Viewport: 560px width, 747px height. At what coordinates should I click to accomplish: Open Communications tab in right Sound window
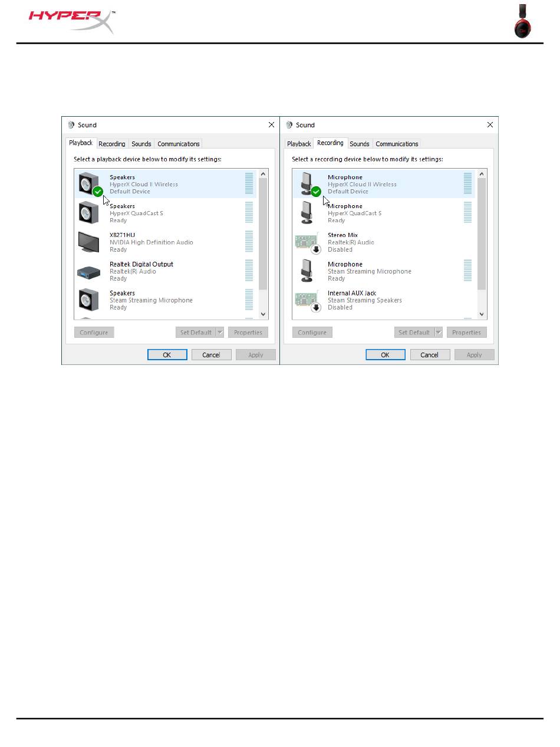pyautogui.click(x=397, y=144)
